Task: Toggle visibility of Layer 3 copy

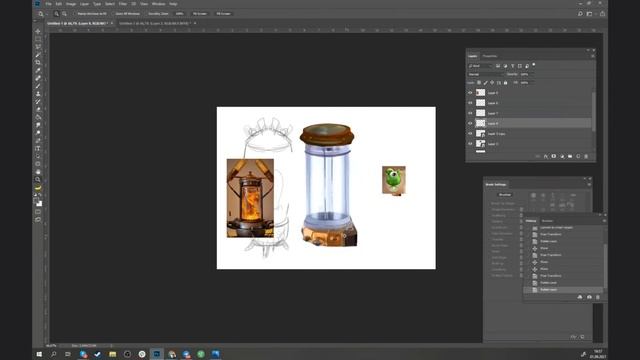Action: 470,133
